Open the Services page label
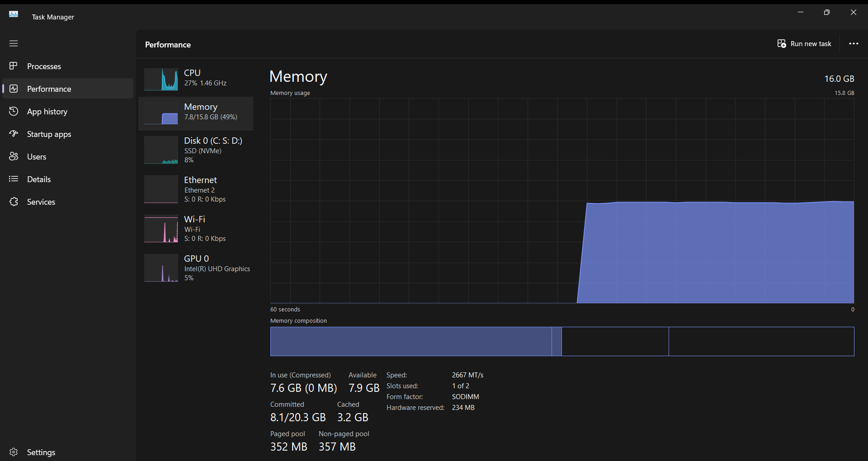This screenshot has width=868, height=461. [41, 202]
